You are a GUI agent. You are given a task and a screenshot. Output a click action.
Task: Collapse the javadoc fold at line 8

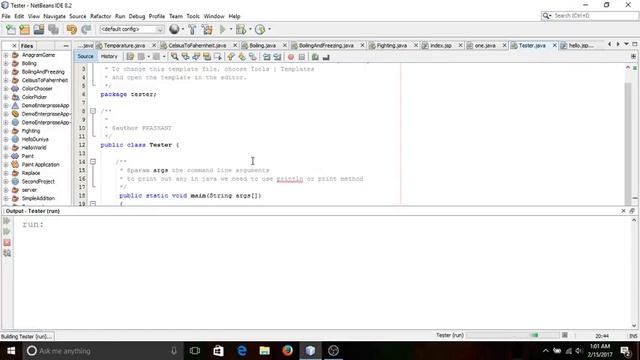tap(93, 111)
